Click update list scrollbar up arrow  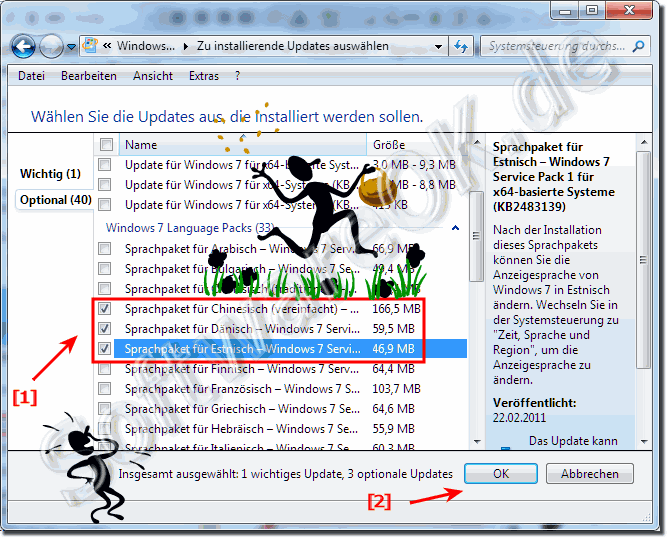tap(477, 142)
